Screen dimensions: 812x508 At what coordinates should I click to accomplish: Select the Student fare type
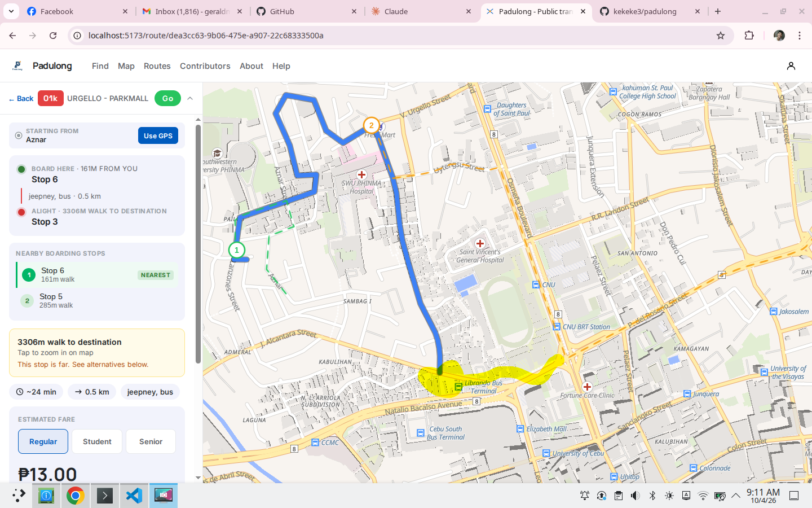pyautogui.click(x=97, y=441)
